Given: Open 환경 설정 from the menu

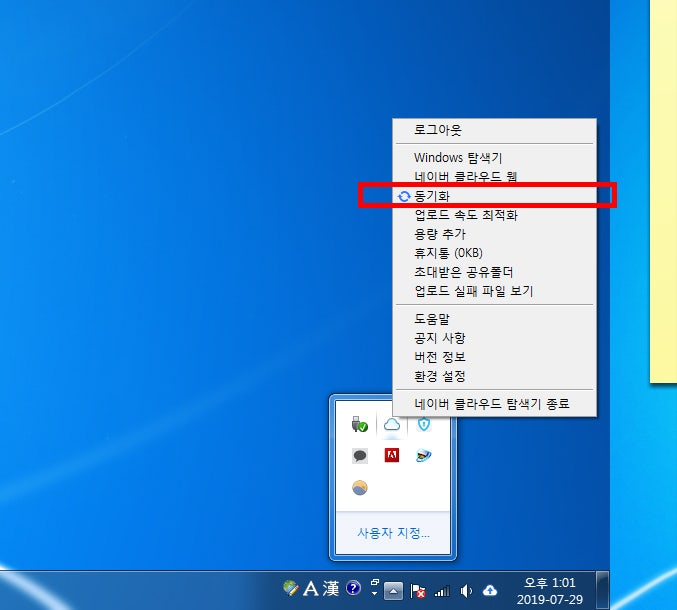Looking at the screenshot, I should (x=494, y=376).
